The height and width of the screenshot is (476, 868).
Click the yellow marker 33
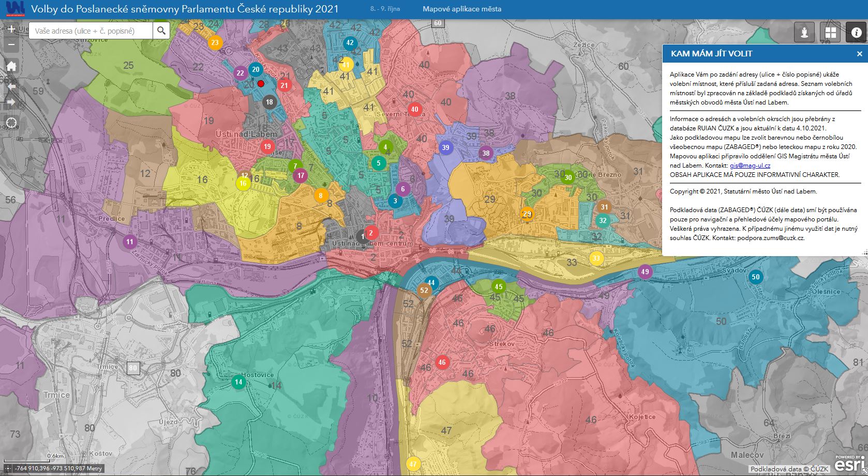[x=596, y=258]
